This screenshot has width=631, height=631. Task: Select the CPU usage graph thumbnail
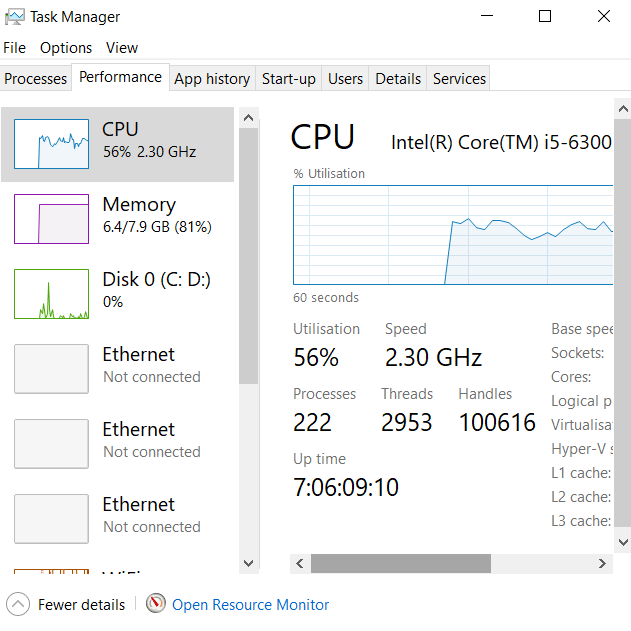click(51, 144)
